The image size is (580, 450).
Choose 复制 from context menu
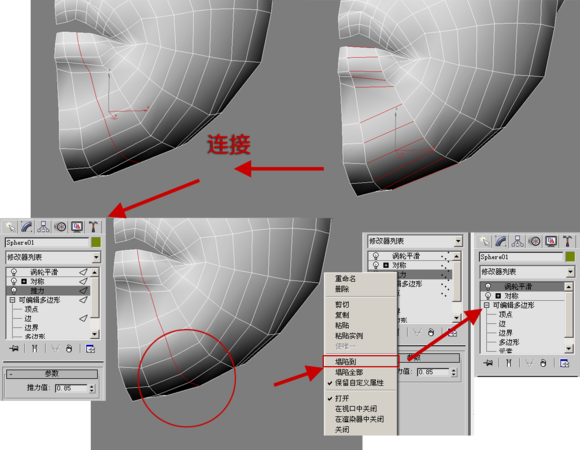click(x=342, y=315)
